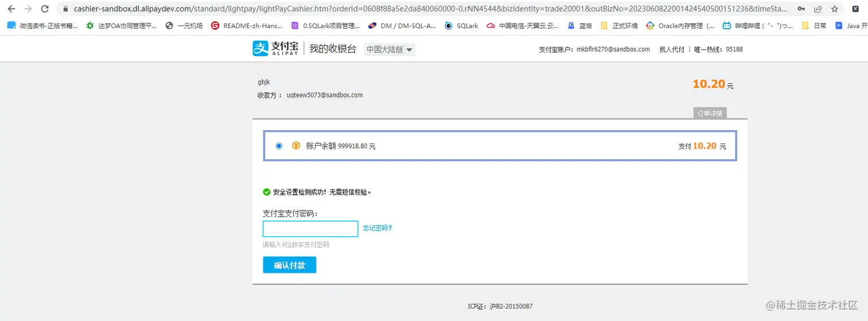Open the 正式环境 bookmark folder
The image size is (868, 321).
(619, 26)
